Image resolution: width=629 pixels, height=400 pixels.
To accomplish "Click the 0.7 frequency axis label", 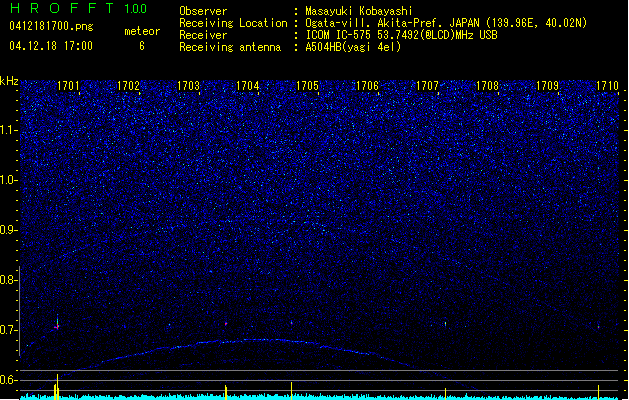I will click(9, 330).
